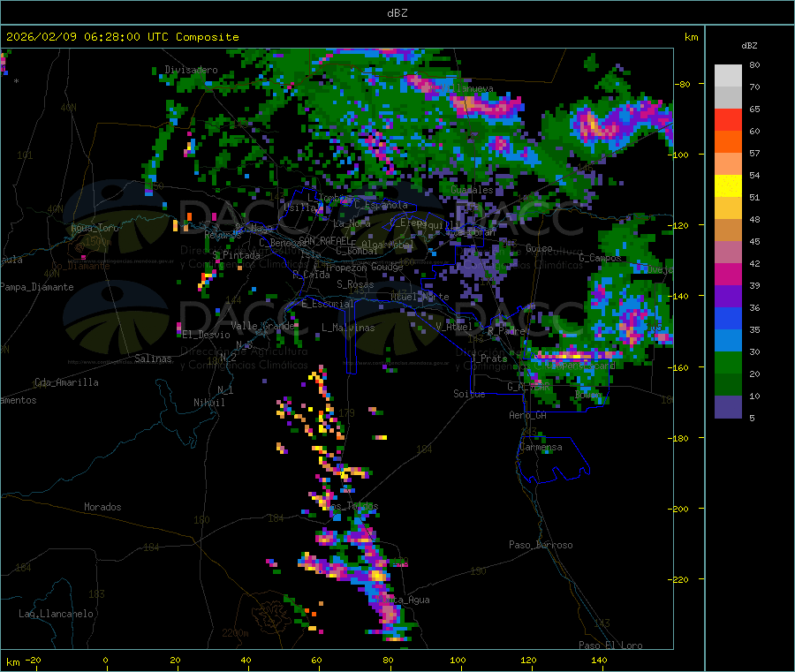The height and width of the screenshot is (672, 795).
Task: Click the 'La_Nora' map label
Action: 352,223
